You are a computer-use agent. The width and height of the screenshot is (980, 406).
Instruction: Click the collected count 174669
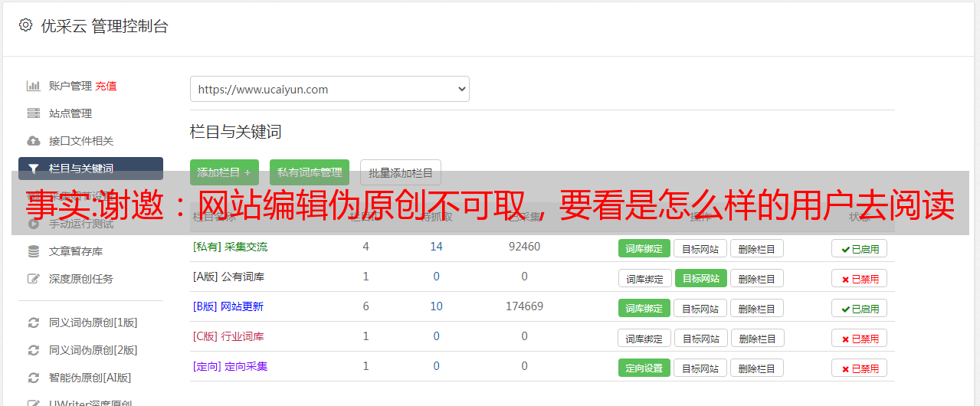[524, 306]
